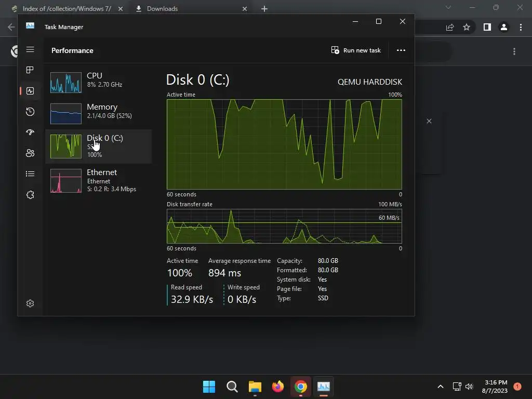
Task: Open taskbar Search
Action: coord(232,387)
